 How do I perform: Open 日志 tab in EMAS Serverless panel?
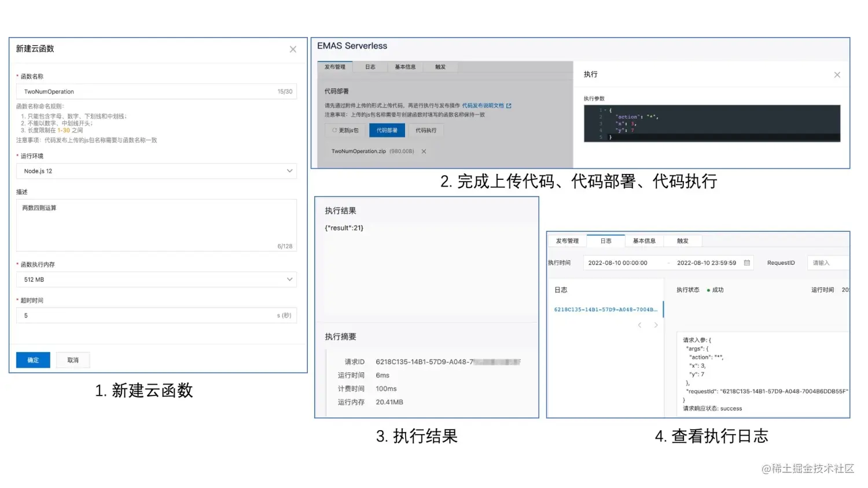(x=370, y=67)
